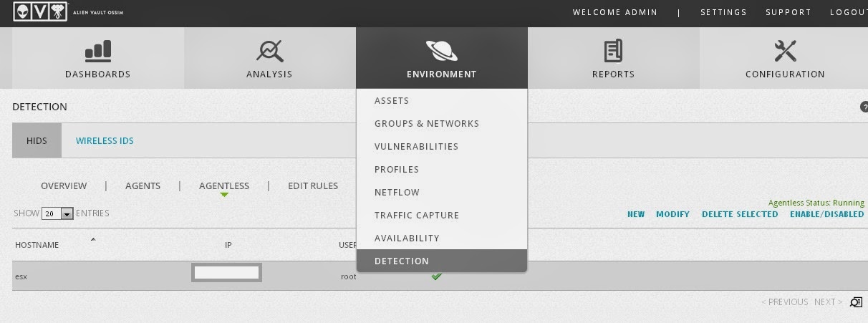Sort by Hostname column arrow
The width and height of the screenshot is (868, 323).
93,239
